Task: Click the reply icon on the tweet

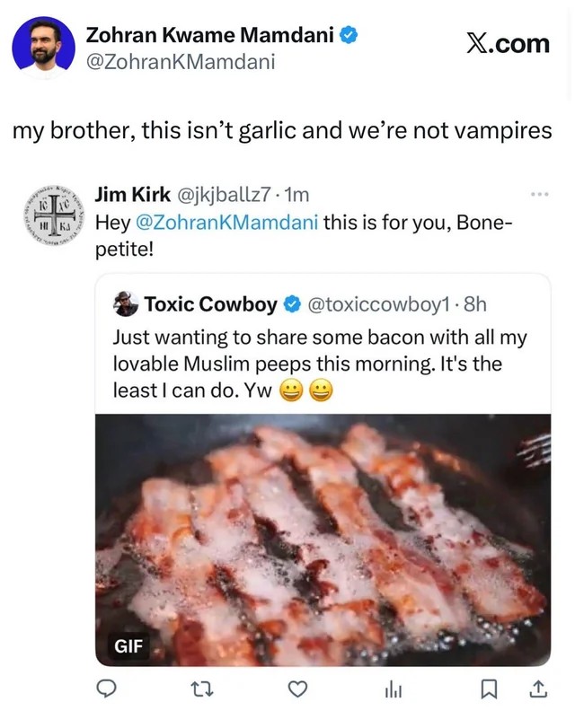Action: pyautogui.click(x=107, y=690)
